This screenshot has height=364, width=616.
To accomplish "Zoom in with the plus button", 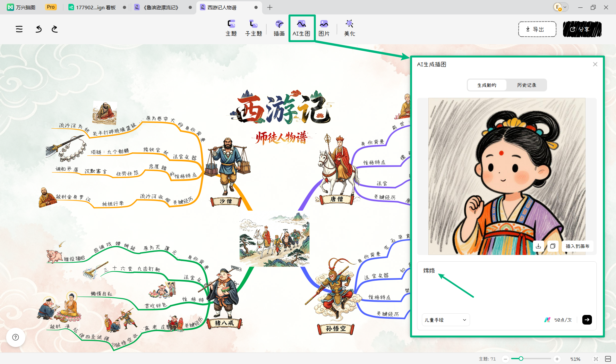I will [557, 359].
